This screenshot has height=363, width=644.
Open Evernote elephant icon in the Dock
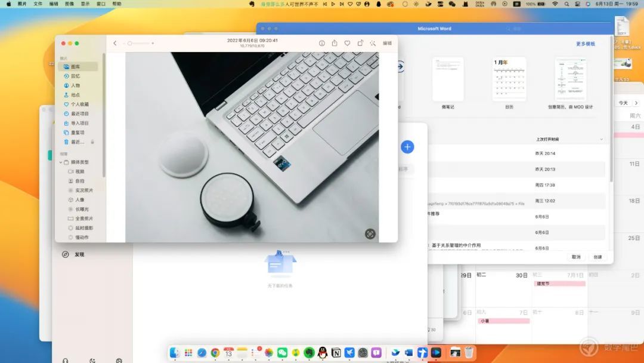tap(309, 353)
